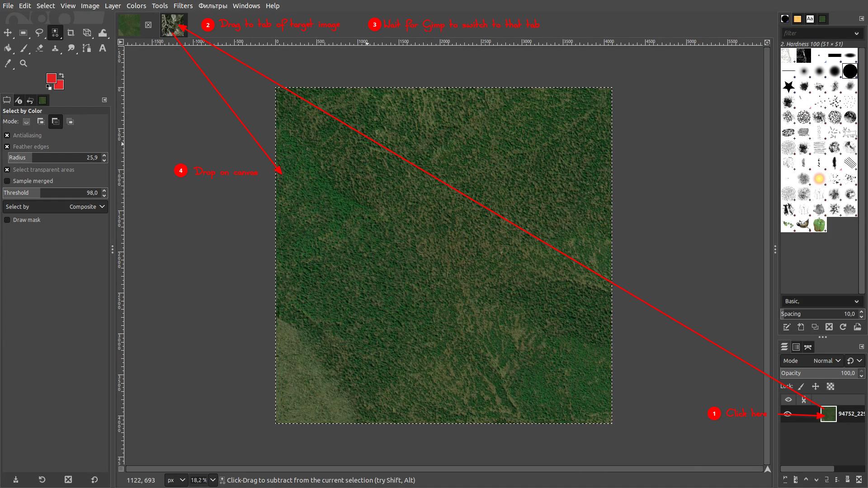Toggle the lock pixels brush icon

(x=801, y=386)
